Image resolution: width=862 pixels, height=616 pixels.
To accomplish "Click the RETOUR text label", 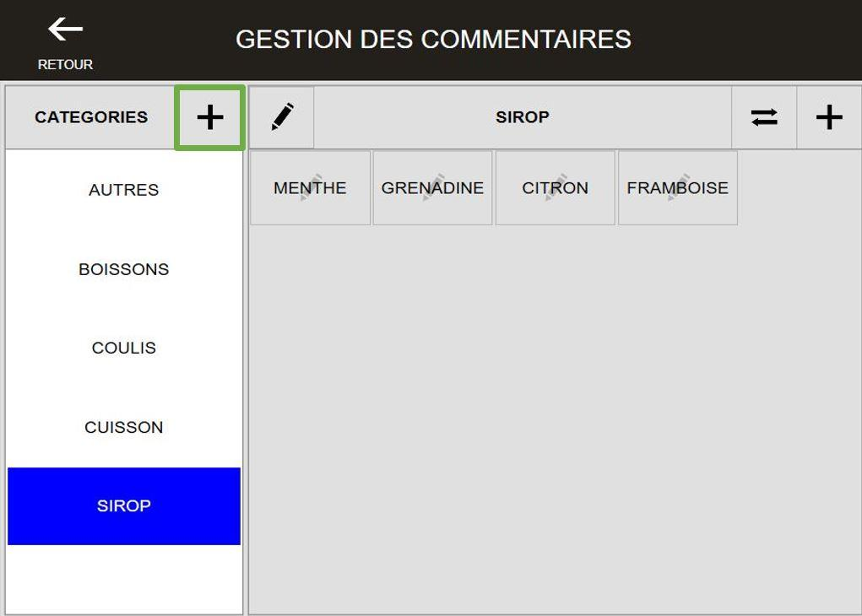I will (x=65, y=64).
